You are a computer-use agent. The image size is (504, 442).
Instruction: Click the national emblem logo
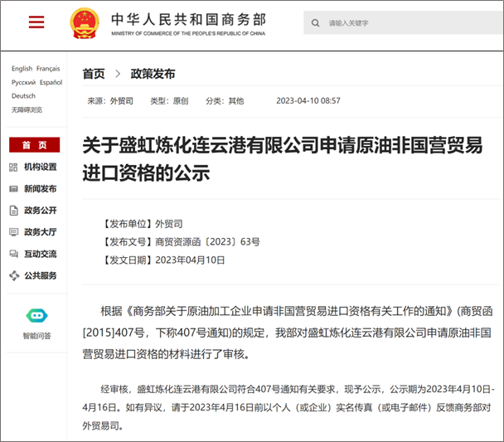[x=83, y=22]
